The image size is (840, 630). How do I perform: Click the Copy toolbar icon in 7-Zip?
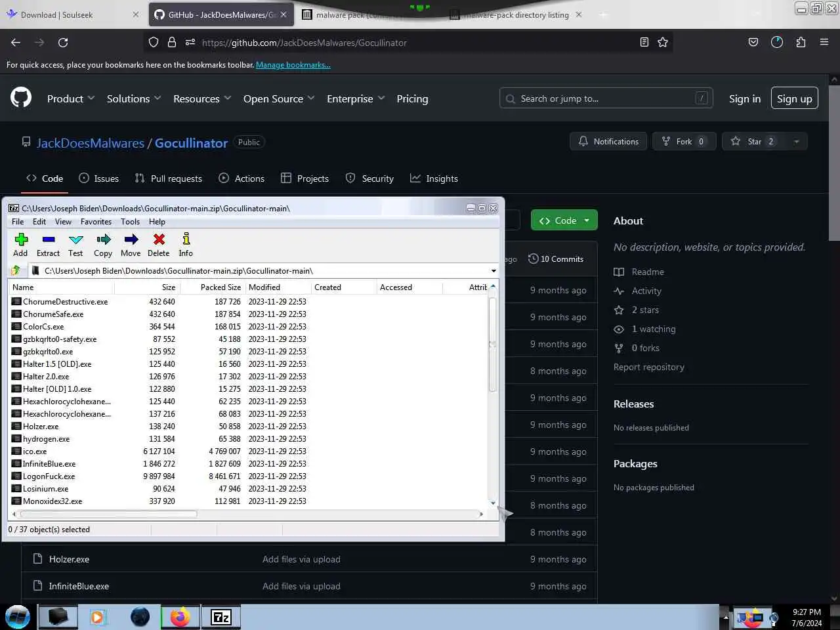point(103,240)
